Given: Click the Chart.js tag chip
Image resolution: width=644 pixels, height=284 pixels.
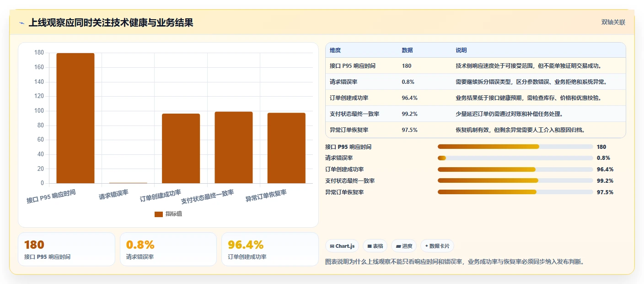Looking at the screenshot, I should pyautogui.click(x=342, y=246).
